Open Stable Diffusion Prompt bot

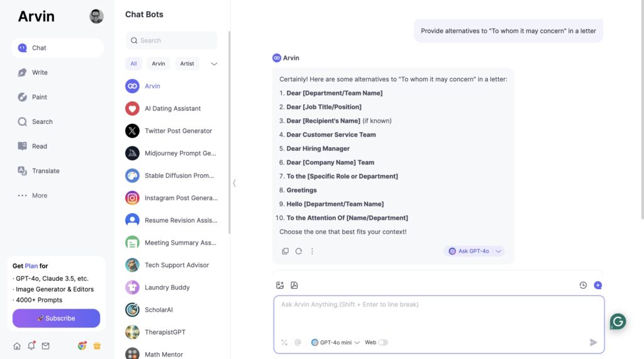[x=171, y=176]
